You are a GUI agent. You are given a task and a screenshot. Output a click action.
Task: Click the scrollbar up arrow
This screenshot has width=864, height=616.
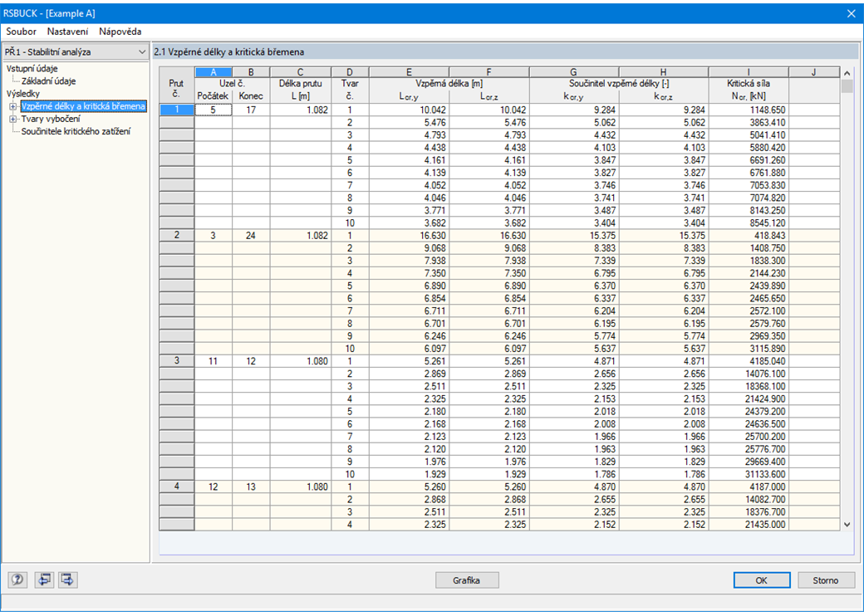coord(847,73)
